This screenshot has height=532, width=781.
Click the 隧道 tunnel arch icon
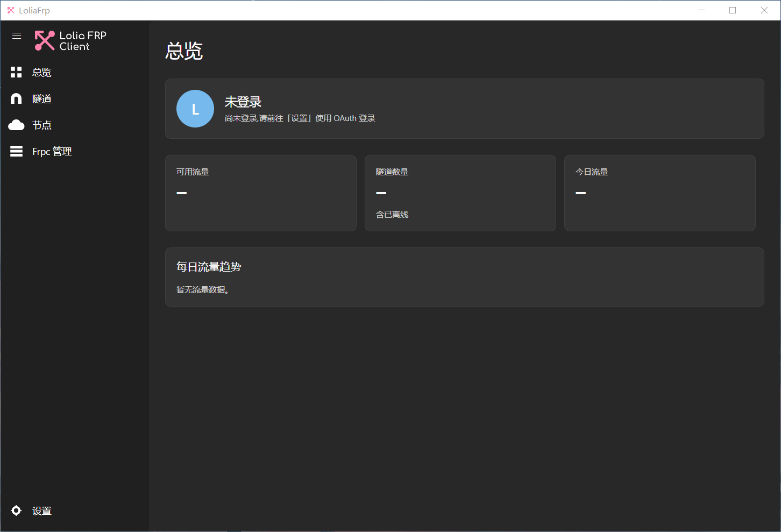coord(16,98)
